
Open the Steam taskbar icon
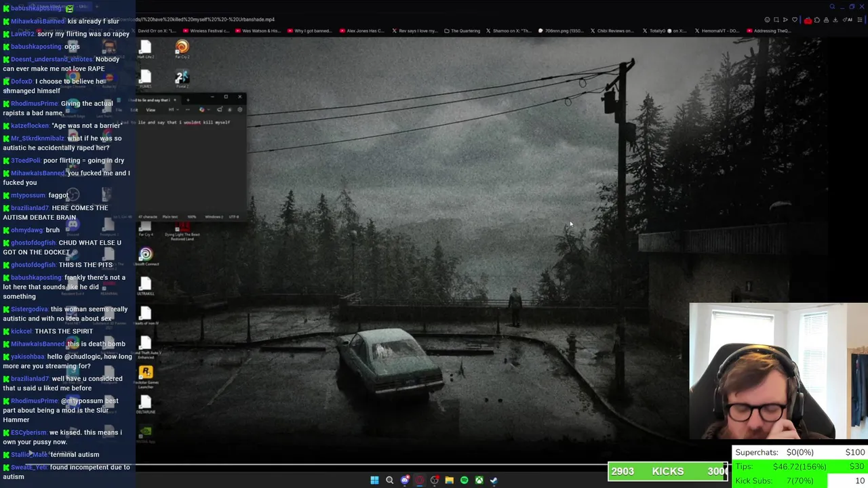pos(494,480)
